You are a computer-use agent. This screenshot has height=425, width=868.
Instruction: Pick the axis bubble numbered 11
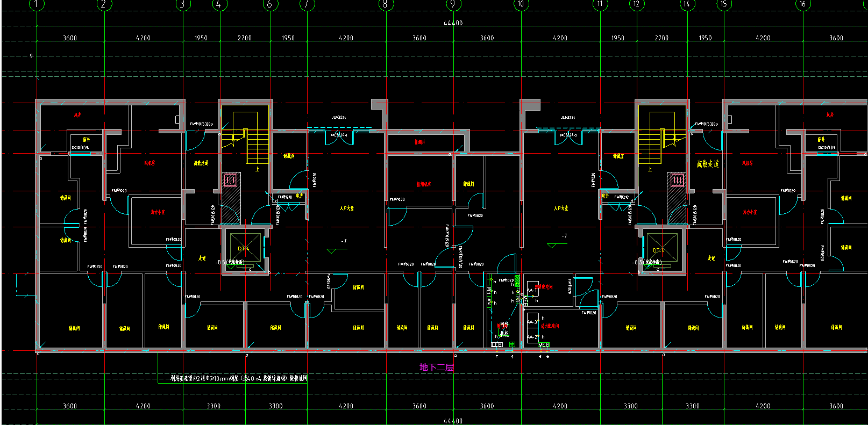[600, 4]
